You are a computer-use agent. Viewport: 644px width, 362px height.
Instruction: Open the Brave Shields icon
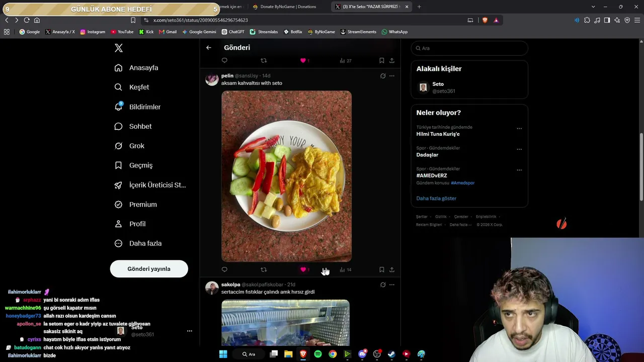pos(485,20)
